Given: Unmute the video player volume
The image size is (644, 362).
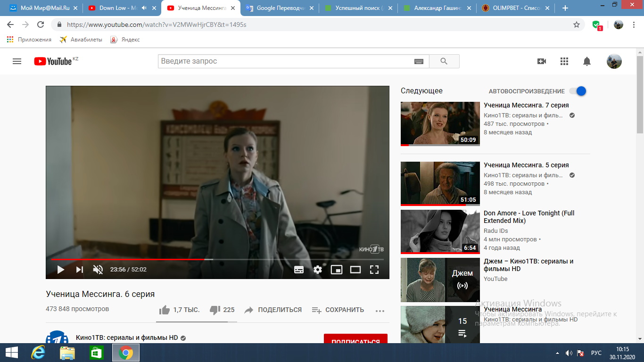Looking at the screenshot, I should (98, 270).
